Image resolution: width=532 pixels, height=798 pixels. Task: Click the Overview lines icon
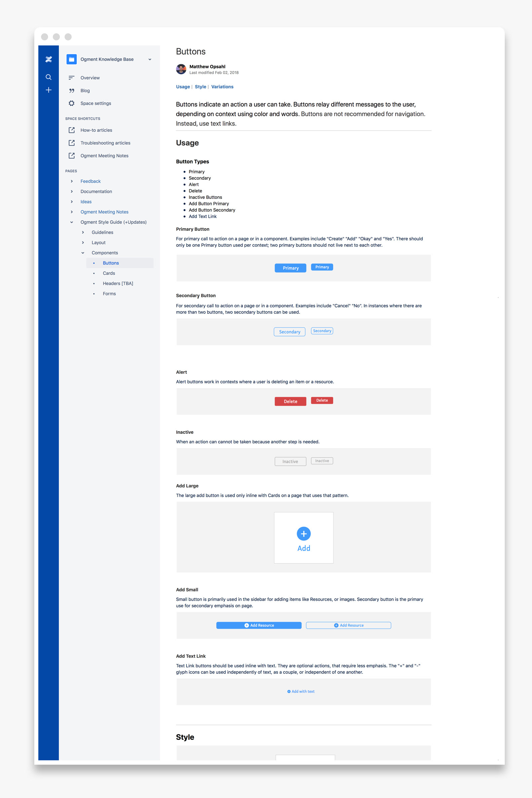[71, 78]
